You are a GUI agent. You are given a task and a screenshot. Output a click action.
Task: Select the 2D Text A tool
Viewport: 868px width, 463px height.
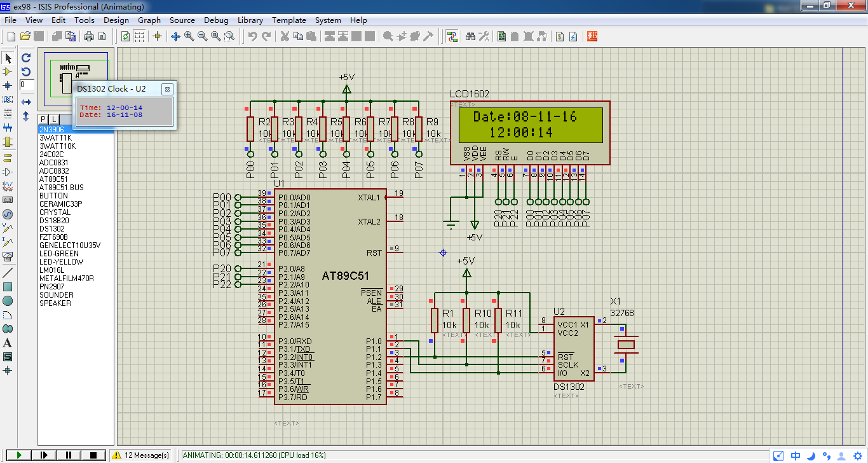[x=8, y=343]
